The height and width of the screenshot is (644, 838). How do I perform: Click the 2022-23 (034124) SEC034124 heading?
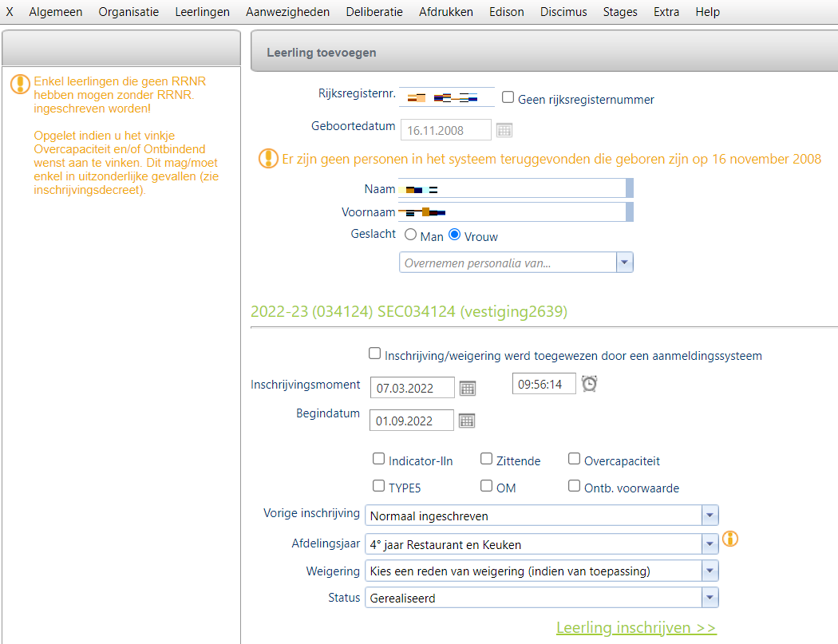point(409,311)
